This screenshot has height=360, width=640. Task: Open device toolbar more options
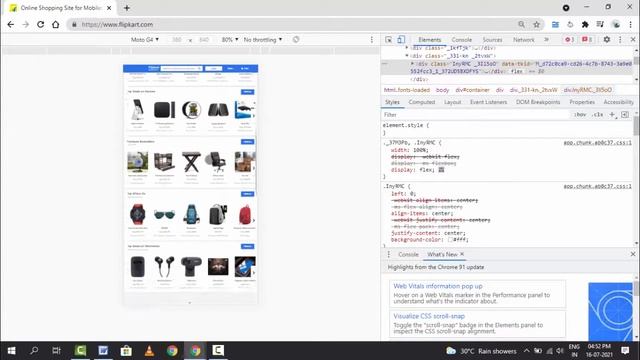click(371, 40)
